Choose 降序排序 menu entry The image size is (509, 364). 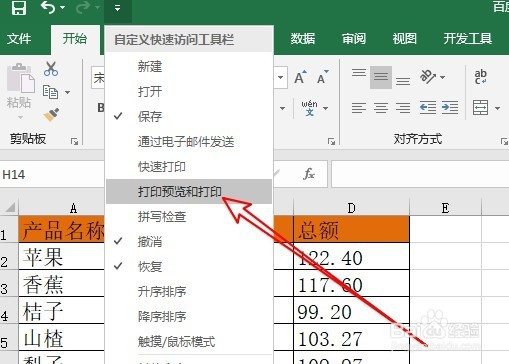[189, 316]
